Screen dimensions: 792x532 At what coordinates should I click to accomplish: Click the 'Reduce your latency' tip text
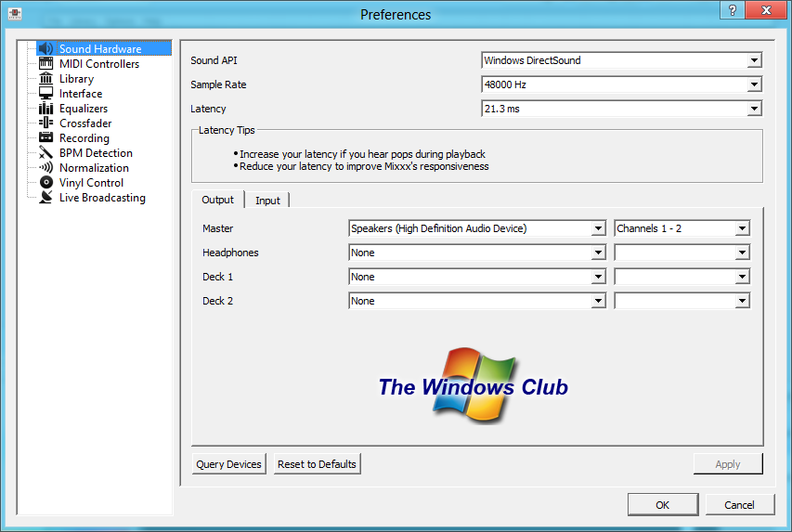tap(364, 166)
